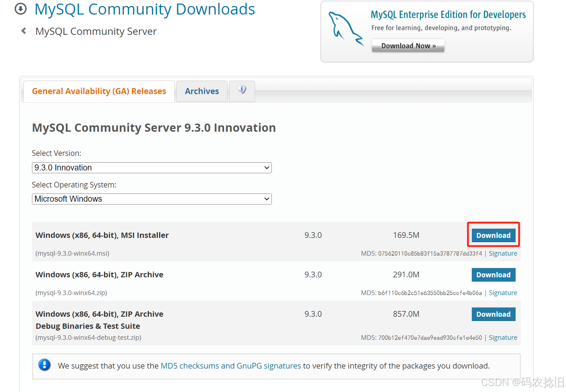Screen dimensions: 566x392
Task: Open MD5 checksums and GnuPG signatures link
Action: (x=231, y=366)
